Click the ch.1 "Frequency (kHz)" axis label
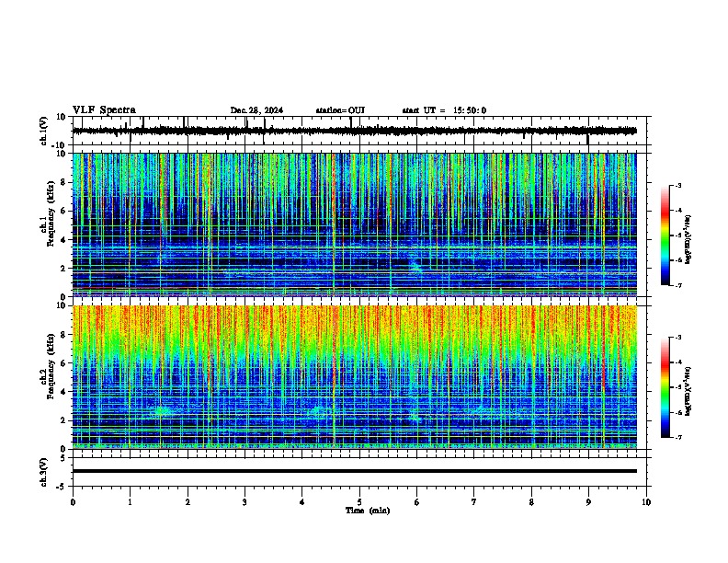Viewport: 728px width, 563px height. click(x=51, y=214)
